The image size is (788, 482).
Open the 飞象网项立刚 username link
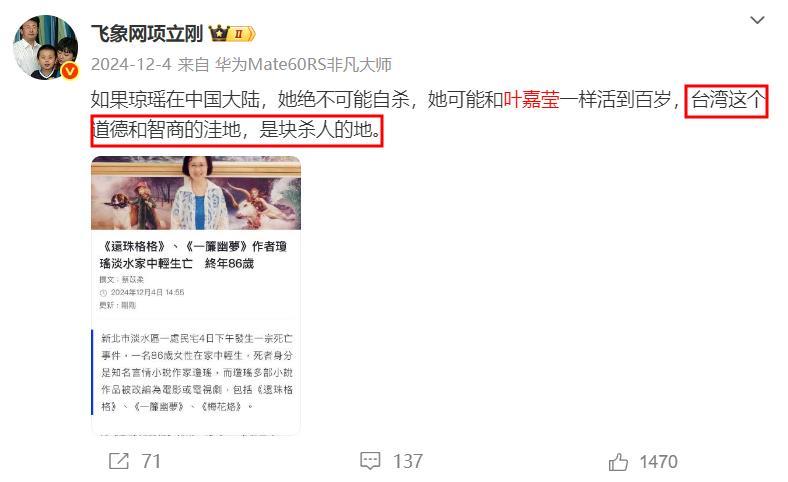pyautogui.click(x=147, y=34)
